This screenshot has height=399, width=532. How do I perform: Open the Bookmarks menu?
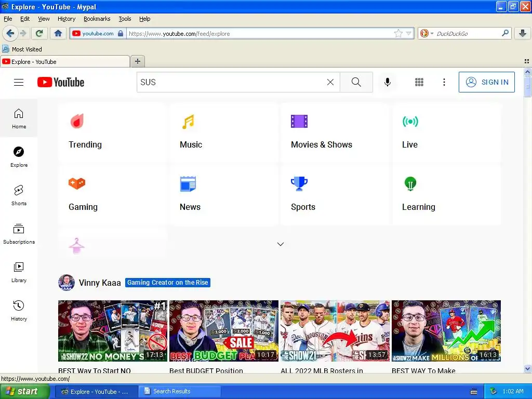(97, 19)
